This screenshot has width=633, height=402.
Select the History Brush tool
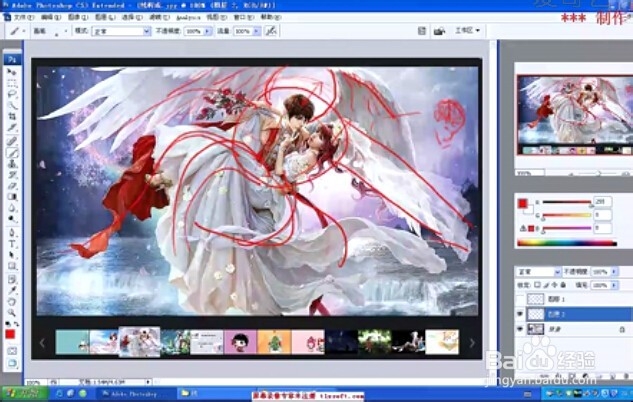point(12,175)
